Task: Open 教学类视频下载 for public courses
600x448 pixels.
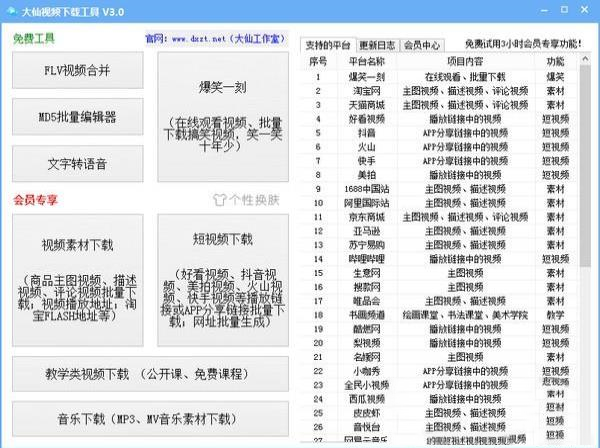Action: pos(150,374)
